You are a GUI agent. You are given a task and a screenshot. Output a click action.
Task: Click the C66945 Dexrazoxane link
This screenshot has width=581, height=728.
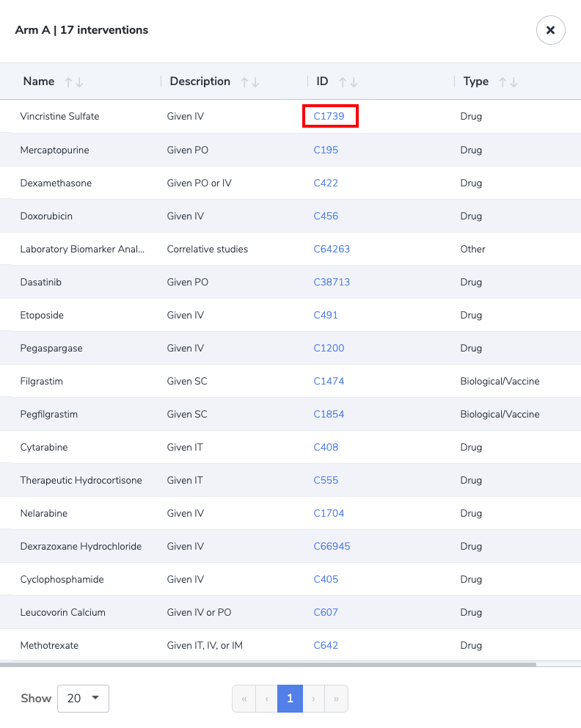click(x=332, y=546)
